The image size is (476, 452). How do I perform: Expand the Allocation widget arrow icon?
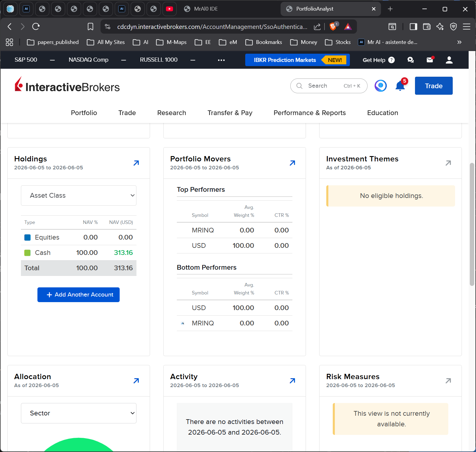point(136,381)
